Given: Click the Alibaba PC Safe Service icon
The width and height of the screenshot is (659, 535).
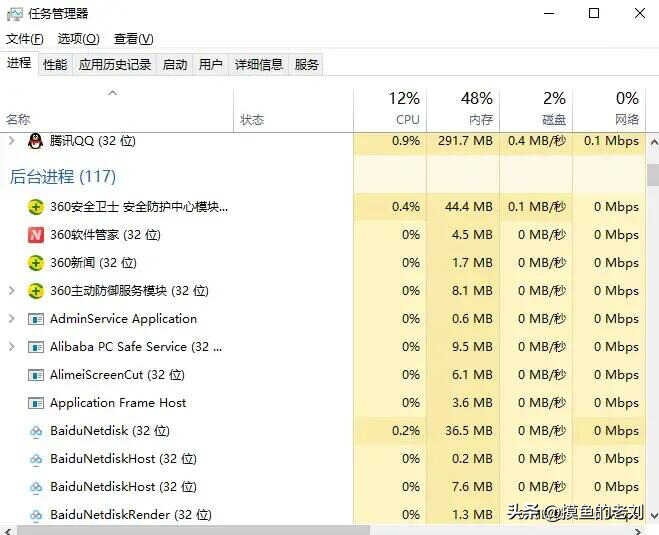Looking at the screenshot, I should tap(36, 347).
